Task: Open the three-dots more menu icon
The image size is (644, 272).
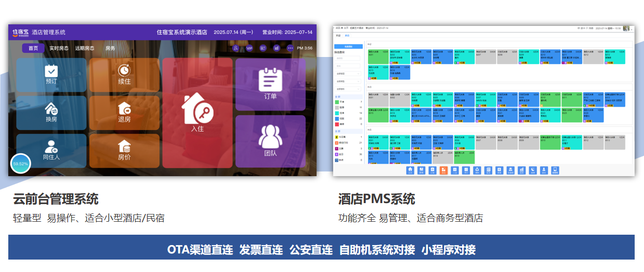Action: (x=290, y=48)
